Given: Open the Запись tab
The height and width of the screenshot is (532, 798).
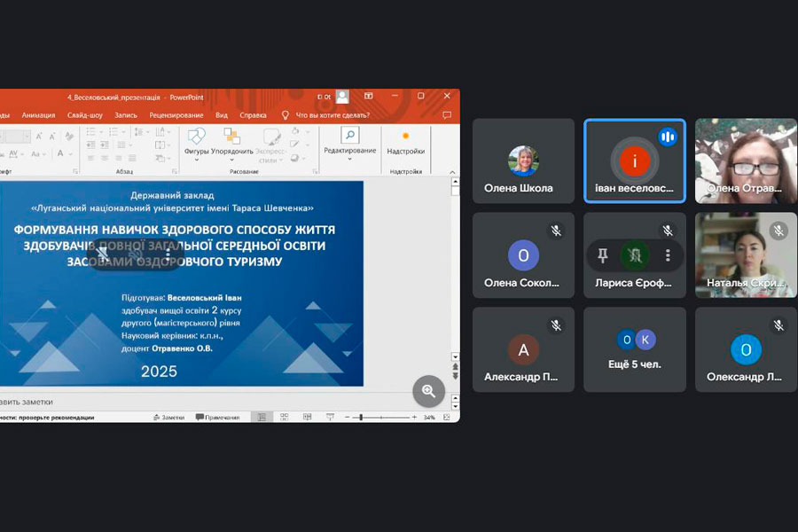Looking at the screenshot, I should (x=126, y=115).
